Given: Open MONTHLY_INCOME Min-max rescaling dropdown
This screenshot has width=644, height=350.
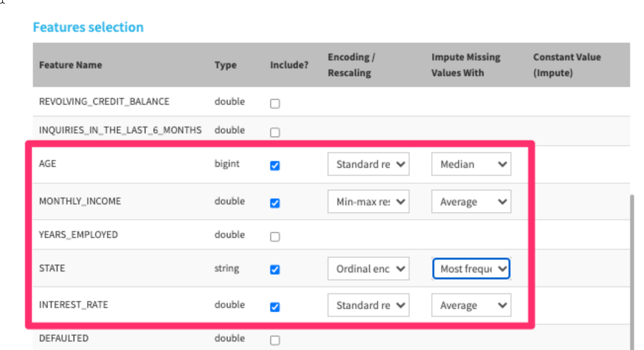Looking at the screenshot, I should (x=368, y=201).
